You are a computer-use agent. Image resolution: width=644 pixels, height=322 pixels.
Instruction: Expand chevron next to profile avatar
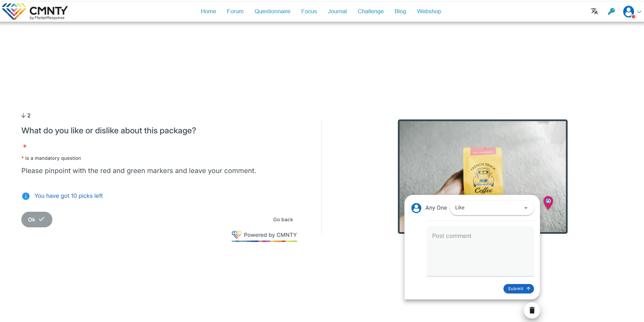(639, 12)
